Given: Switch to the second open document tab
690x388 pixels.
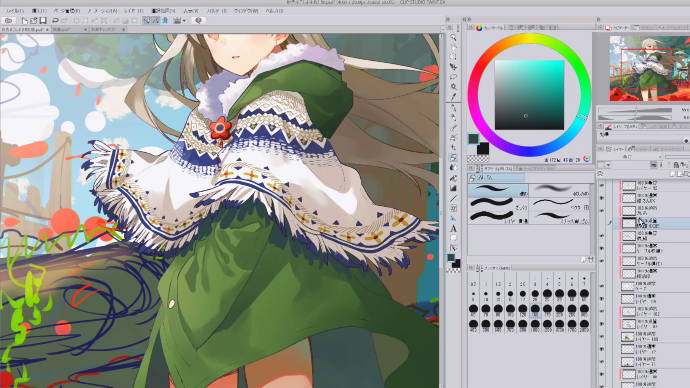Looking at the screenshot, I should (x=69, y=29).
